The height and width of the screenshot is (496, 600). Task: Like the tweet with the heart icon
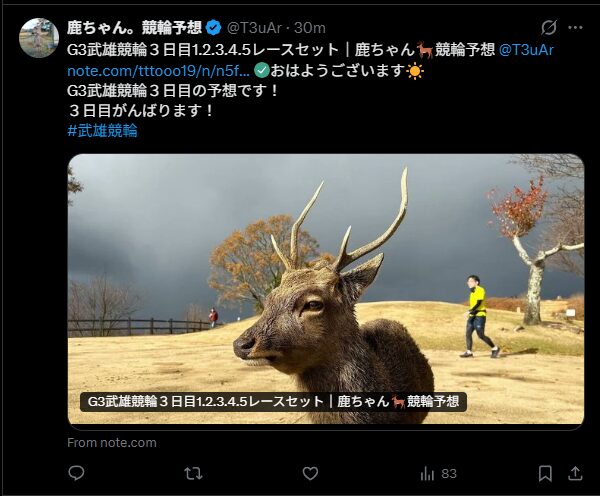(x=310, y=473)
